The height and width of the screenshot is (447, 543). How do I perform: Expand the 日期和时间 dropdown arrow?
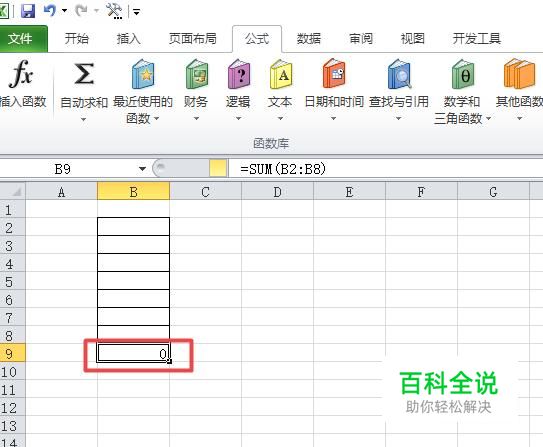point(333,119)
